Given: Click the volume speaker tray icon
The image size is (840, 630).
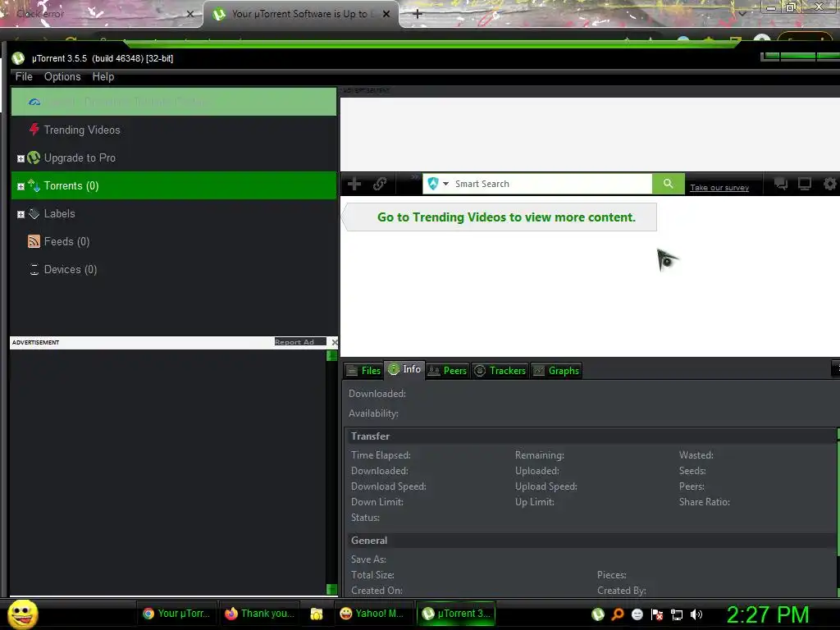Looking at the screenshot, I should (696, 614).
